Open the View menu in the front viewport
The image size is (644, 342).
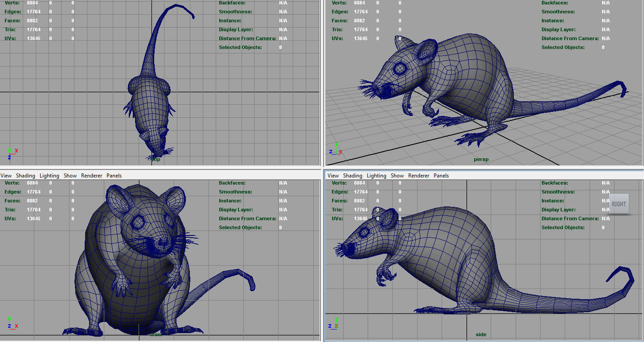point(6,175)
